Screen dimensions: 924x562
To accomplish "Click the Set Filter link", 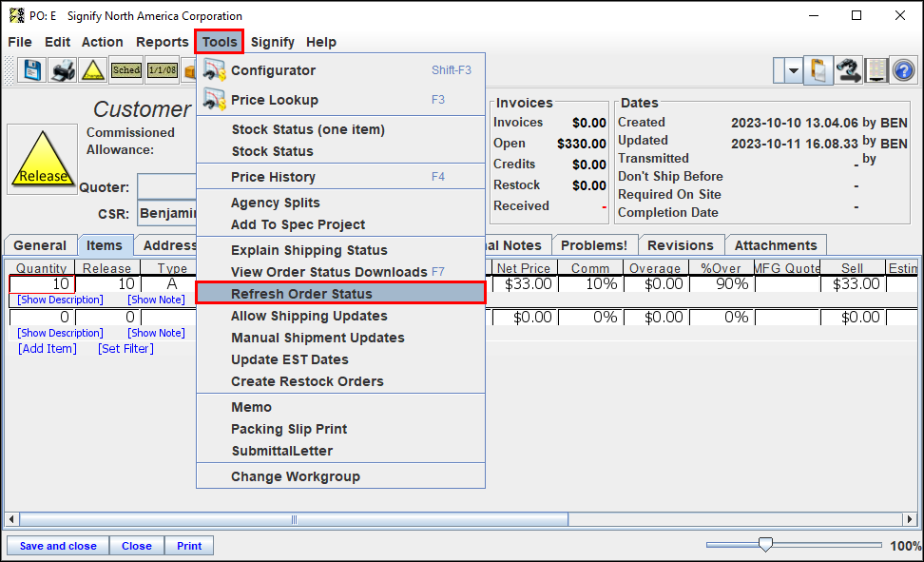I will [125, 349].
